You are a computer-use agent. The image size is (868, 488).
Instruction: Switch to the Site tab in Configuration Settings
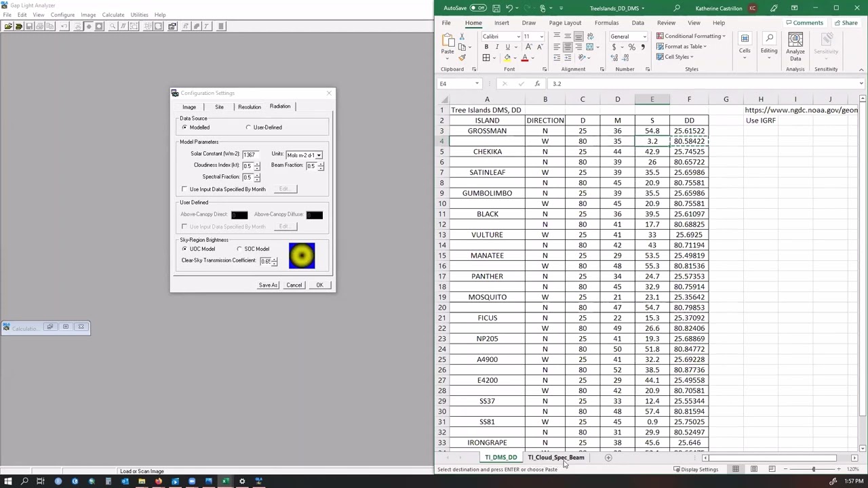tap(219, 107)
